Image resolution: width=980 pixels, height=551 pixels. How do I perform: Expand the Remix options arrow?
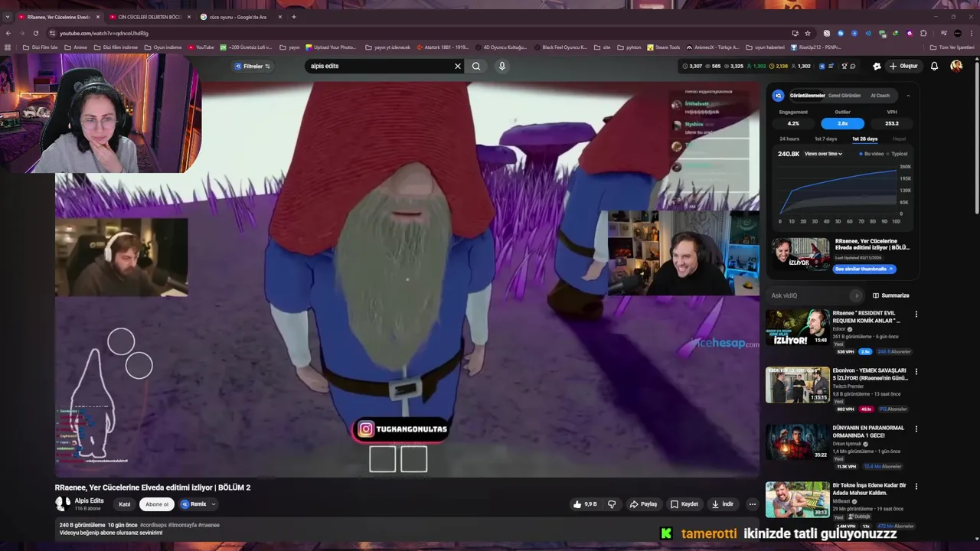click(214, 504)
